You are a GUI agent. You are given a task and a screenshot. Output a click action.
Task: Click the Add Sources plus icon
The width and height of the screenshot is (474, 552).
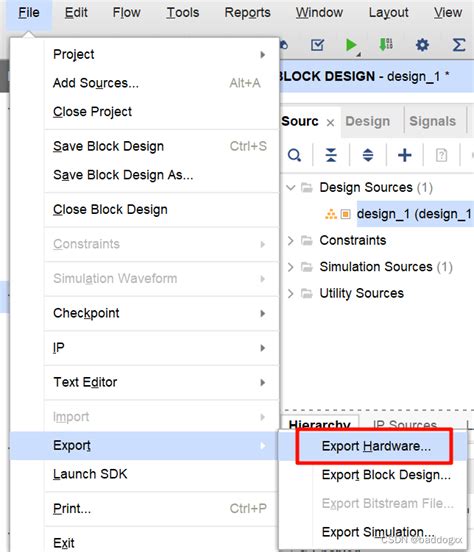[405, 155]
